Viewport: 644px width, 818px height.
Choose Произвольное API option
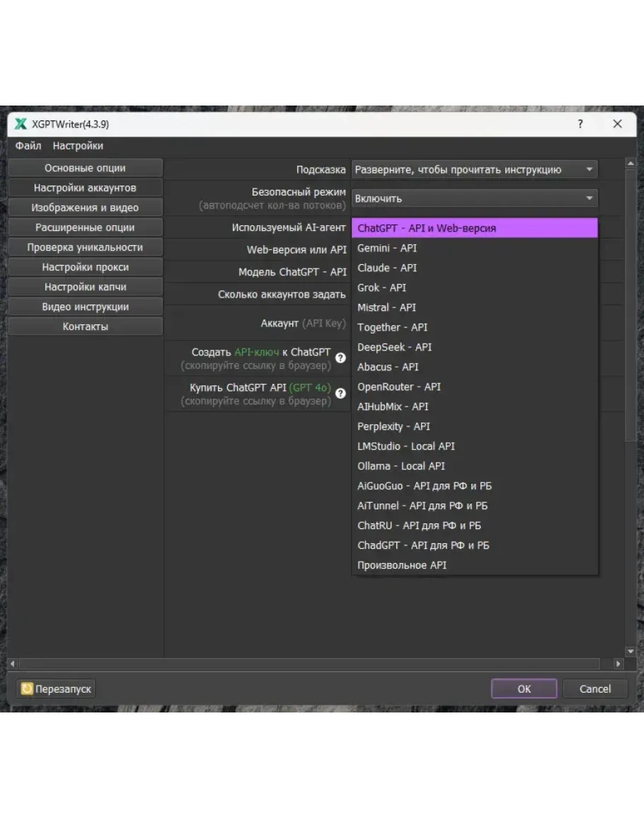(475, 565)
